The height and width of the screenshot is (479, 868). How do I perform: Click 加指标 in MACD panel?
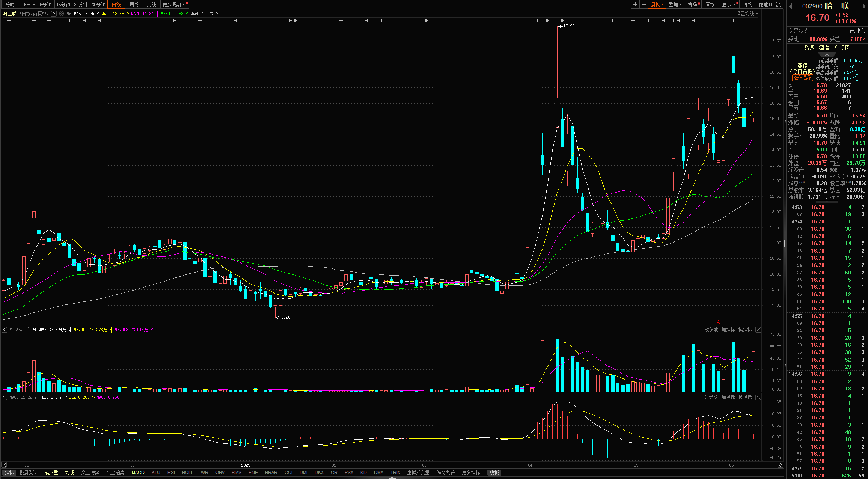(728, 397)
